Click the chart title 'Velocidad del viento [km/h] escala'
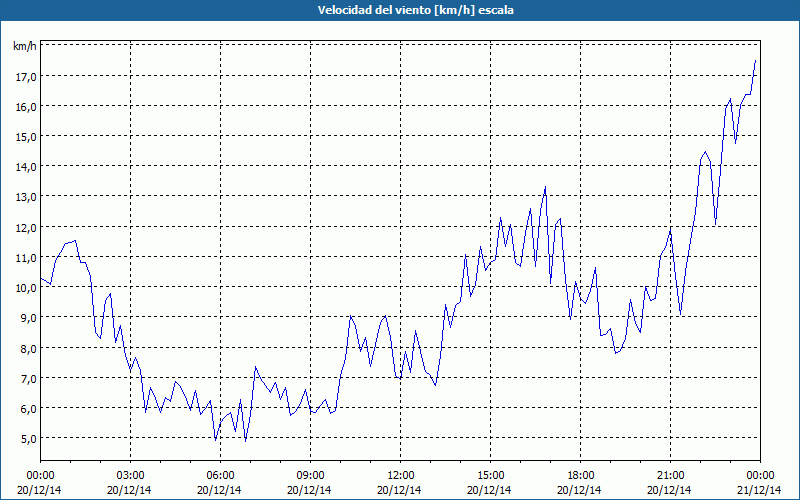Viewport: 800px width, 500px height. 415,10
